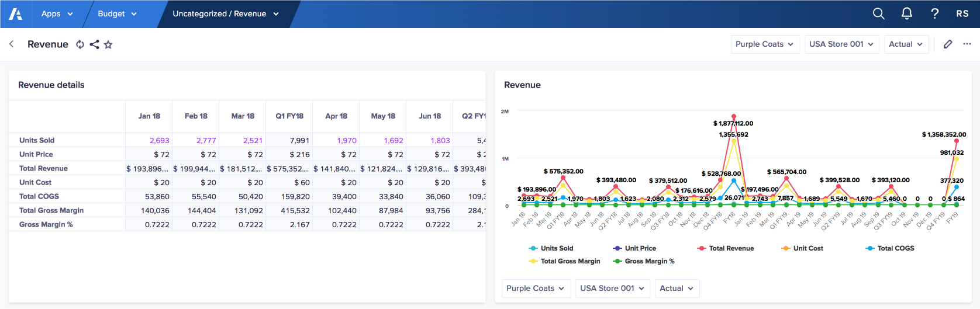980x309 pixels.
Task: Click the share icon next to Revenue
Action: point(94,44)
